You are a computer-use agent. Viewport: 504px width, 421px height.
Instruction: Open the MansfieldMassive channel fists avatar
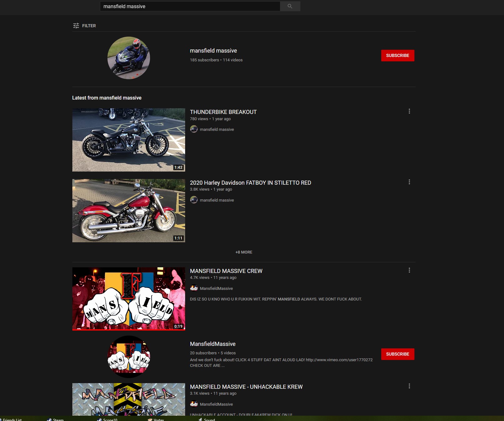coord(129,357)
